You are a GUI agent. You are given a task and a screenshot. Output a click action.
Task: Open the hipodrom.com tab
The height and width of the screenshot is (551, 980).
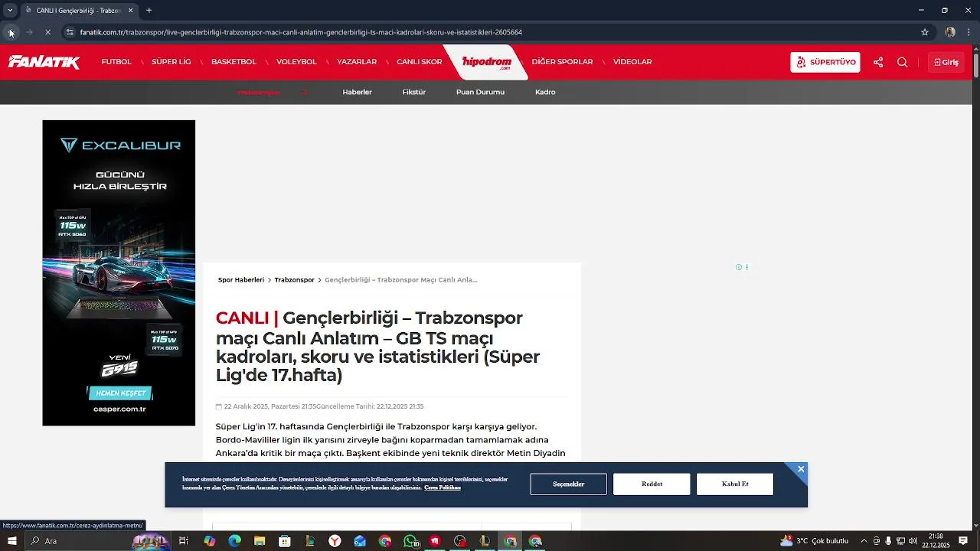[487, 62]
